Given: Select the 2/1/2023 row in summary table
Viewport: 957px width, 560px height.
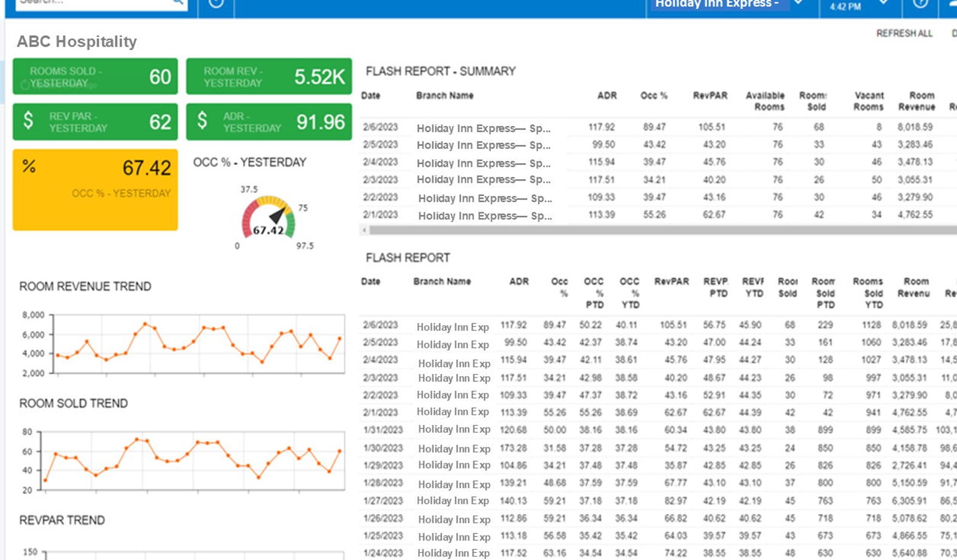Looking at the screenshot, I should (x=658, y=215).
